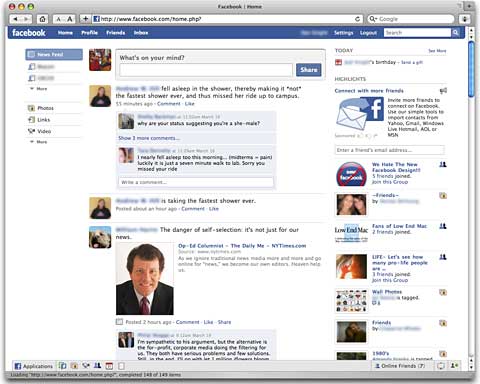Open the Groups app icon in bottom bar

coord(97,366)
